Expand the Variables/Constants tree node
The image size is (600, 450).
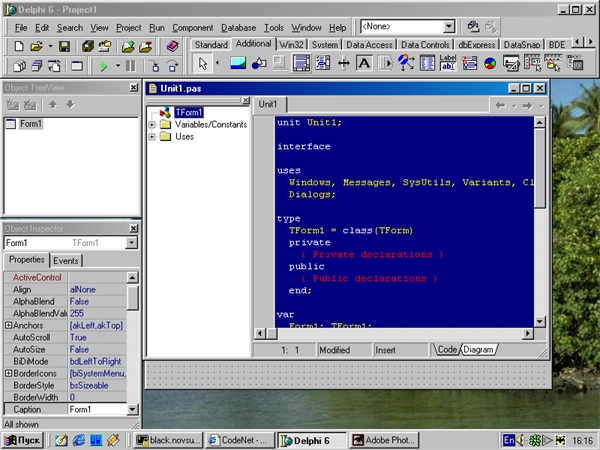(x=152, y=124)
